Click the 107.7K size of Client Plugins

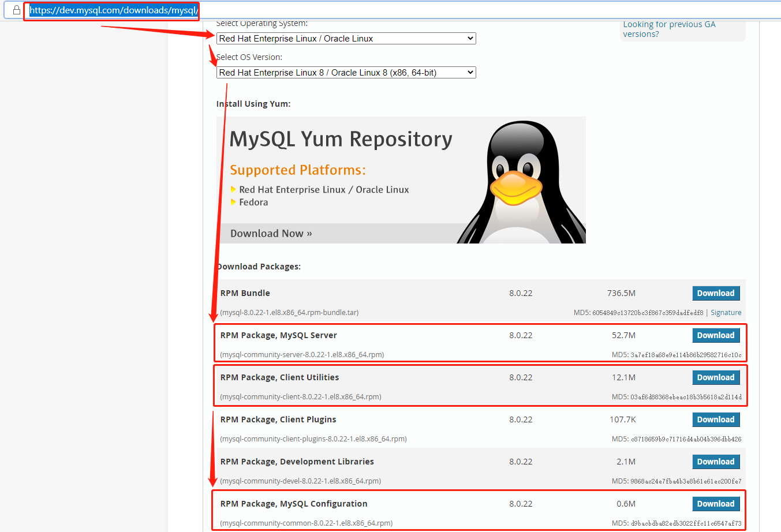click(622, 419)
